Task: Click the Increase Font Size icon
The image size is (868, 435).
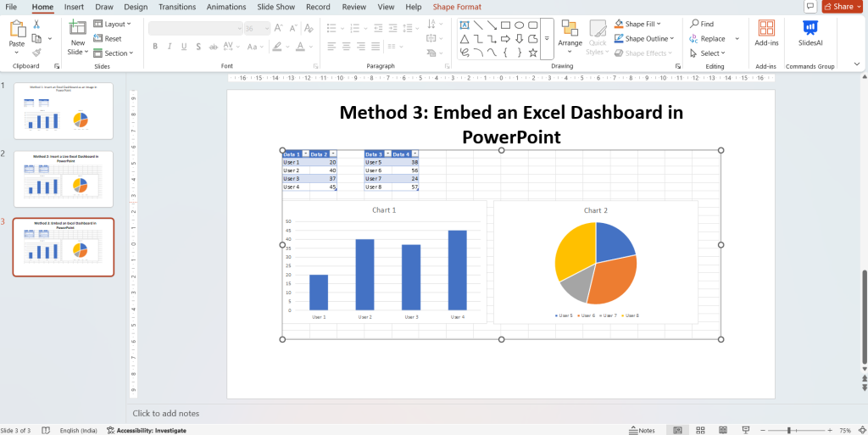Action: click(279, 28)
